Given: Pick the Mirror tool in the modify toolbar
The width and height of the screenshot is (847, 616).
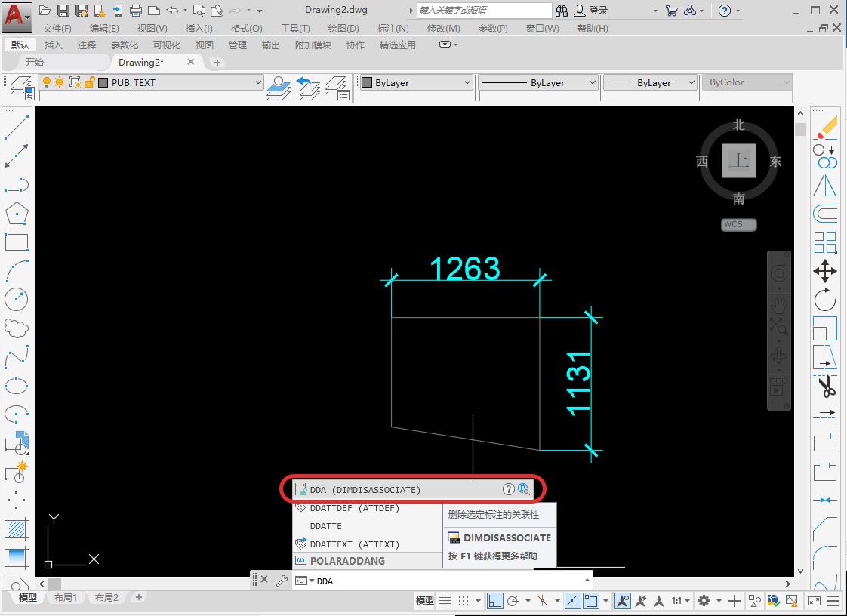Looking at the screenshot, I should pyautogui.click(x=825, y=186).
